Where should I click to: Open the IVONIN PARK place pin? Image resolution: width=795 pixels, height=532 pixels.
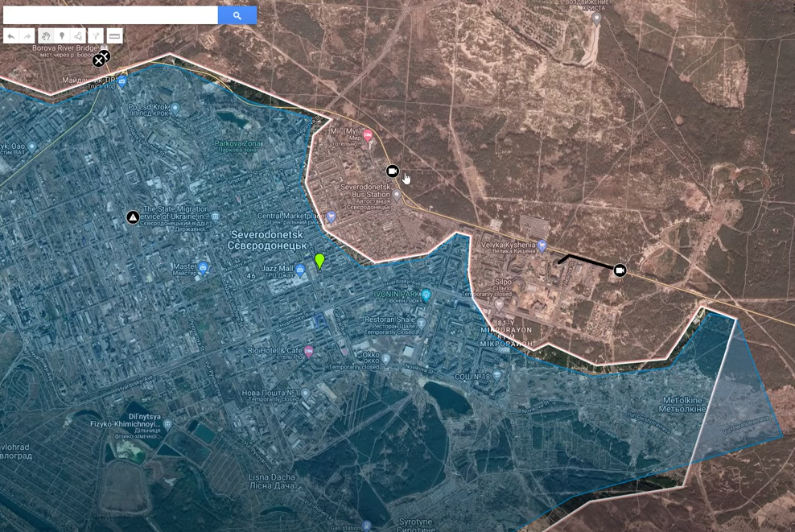pyautogui.click(x=426, y=295)
